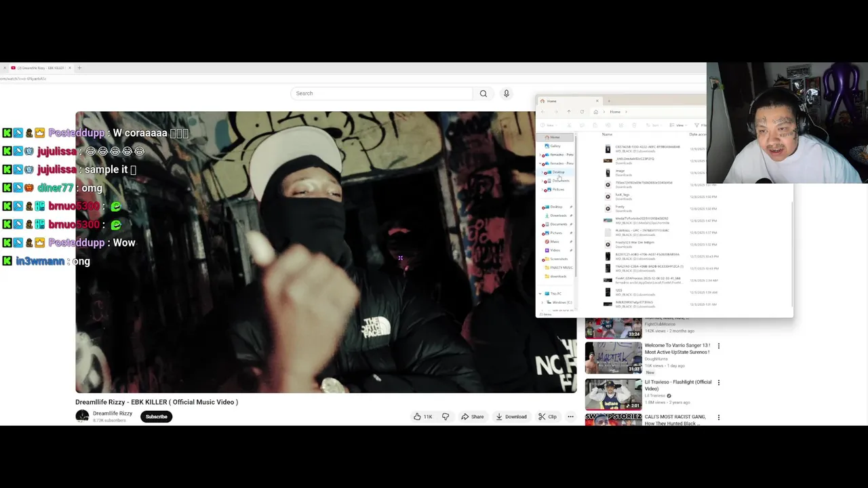Open options for Lil Travieso Flashlight video
Screen dimensions: 868x488
click(x=719, y=383)
